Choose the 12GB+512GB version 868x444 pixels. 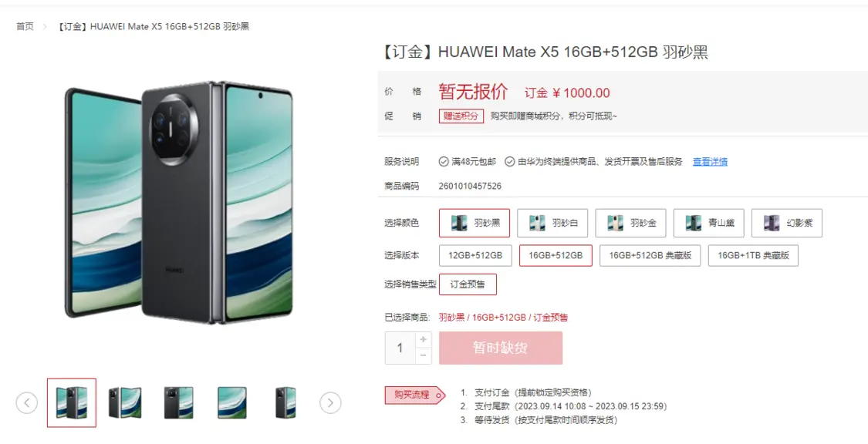pyautogui.click(x=475, y=255)
